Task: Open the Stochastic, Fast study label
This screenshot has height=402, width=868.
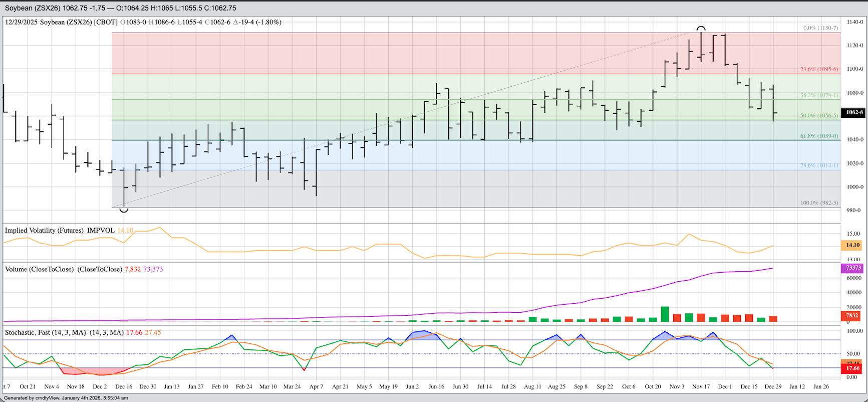Action: 45,332
